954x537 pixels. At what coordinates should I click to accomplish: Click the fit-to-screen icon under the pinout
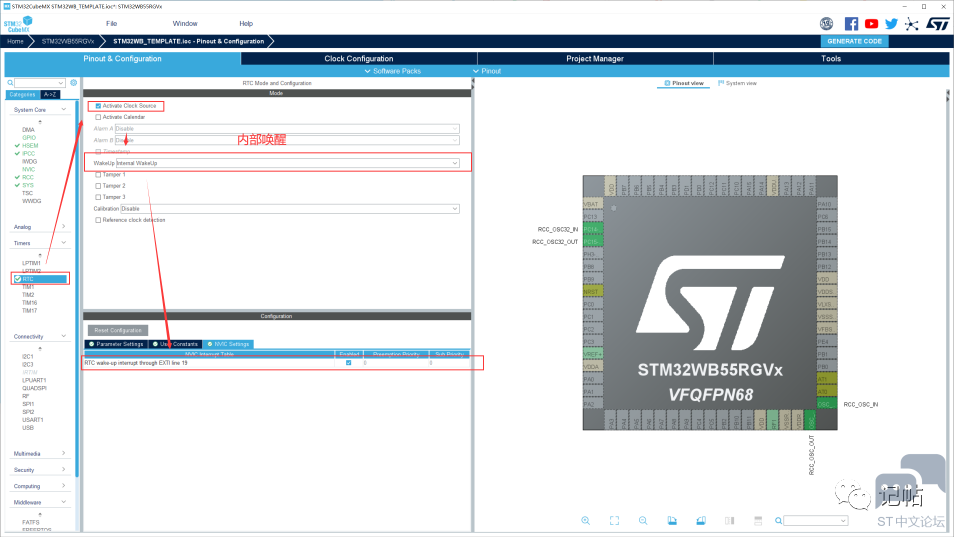pos(614,520)
